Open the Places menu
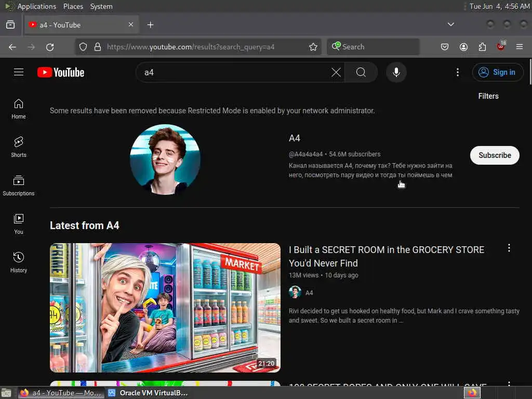 point(73,6)
